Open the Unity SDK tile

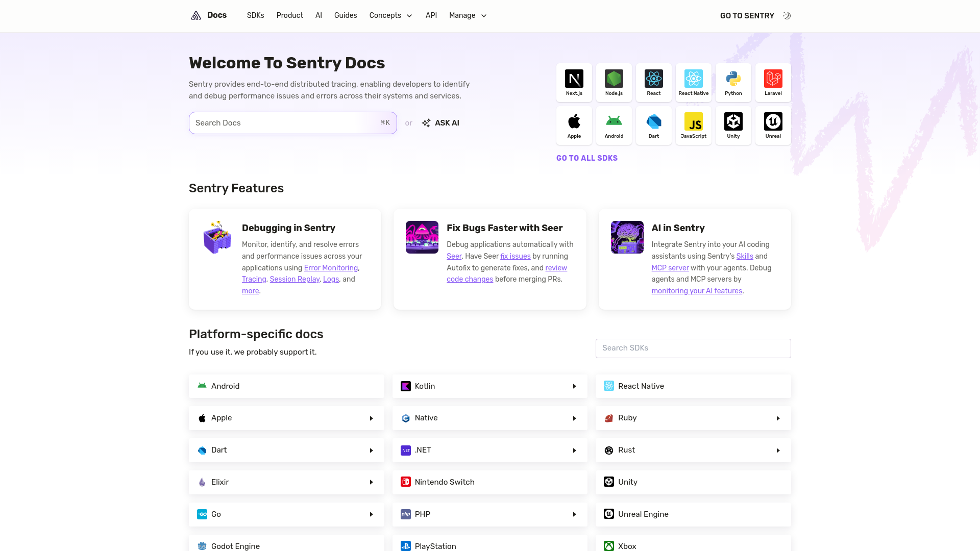coord(733,126)
